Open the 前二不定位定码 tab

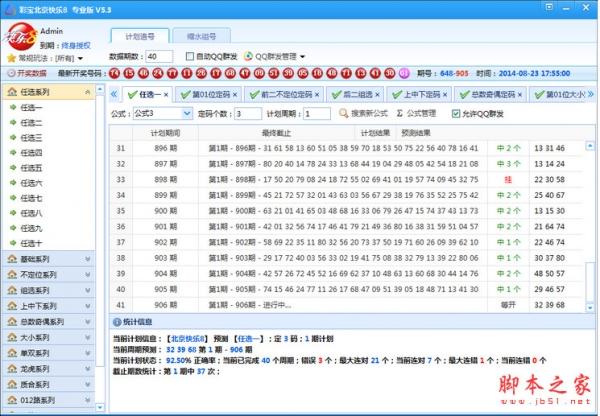click(284, 95)
